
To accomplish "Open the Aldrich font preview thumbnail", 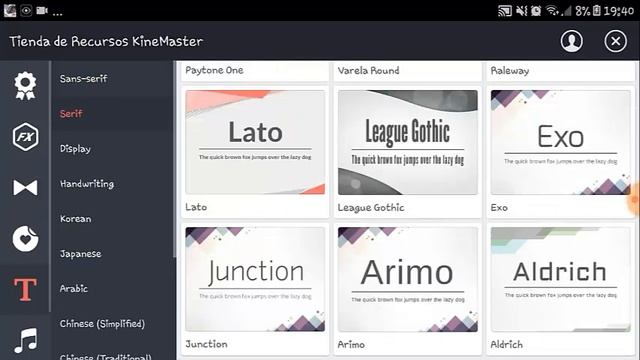I will coord(560,279).
